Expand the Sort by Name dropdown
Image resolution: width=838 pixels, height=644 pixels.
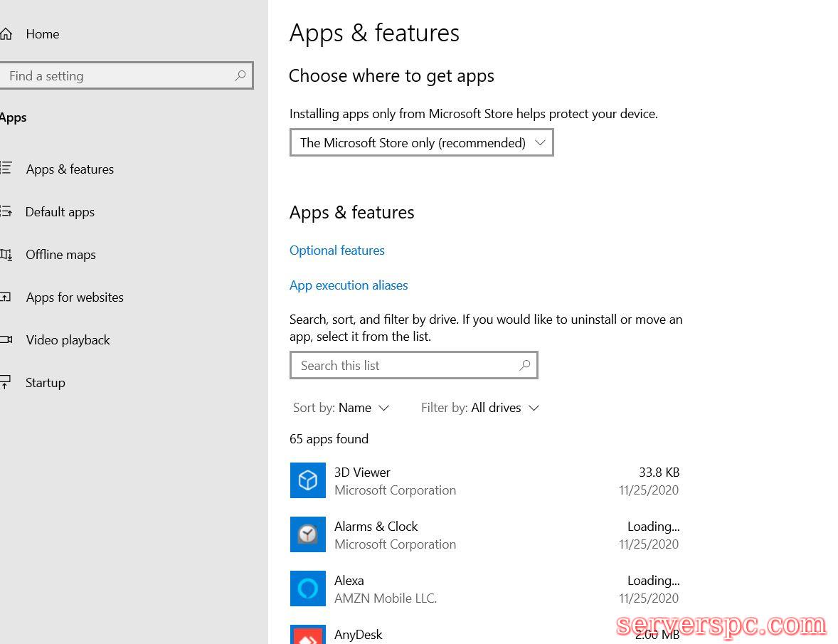(341, 408)
